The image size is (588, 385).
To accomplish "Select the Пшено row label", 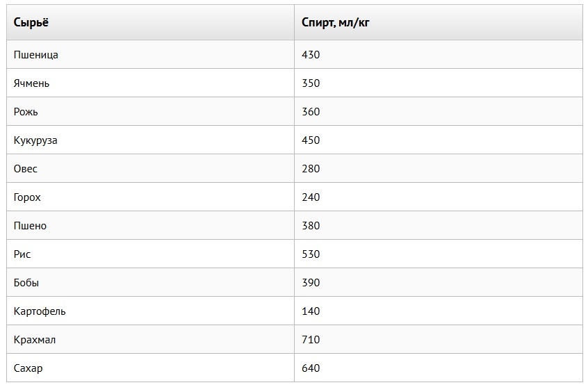I will [31, 226].
